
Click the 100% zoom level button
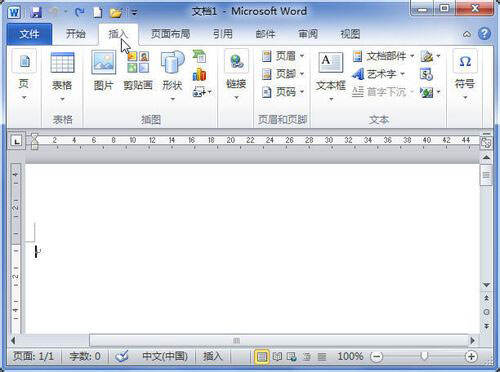[x=350, y=356]
